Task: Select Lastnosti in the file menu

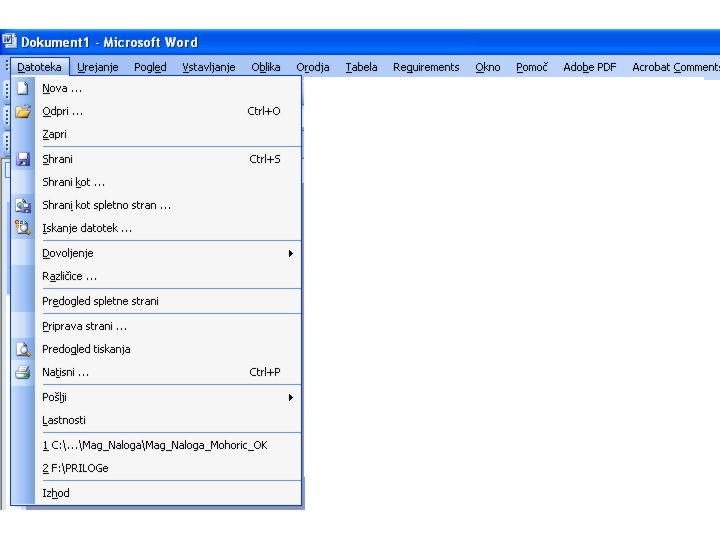Action: point(64,420)
